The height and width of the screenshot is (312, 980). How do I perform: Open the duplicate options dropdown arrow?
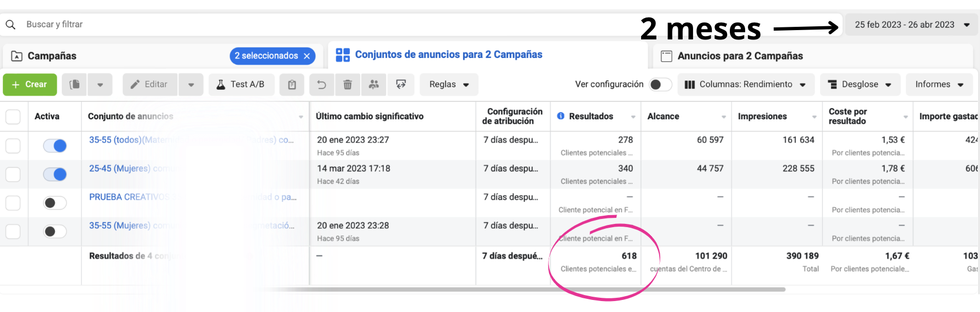point(100,84)
